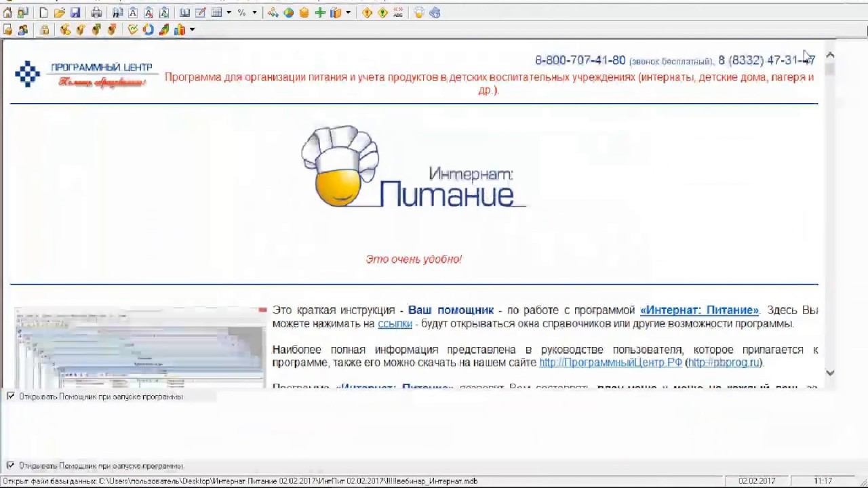Click the table grid icon

(216, 13)
